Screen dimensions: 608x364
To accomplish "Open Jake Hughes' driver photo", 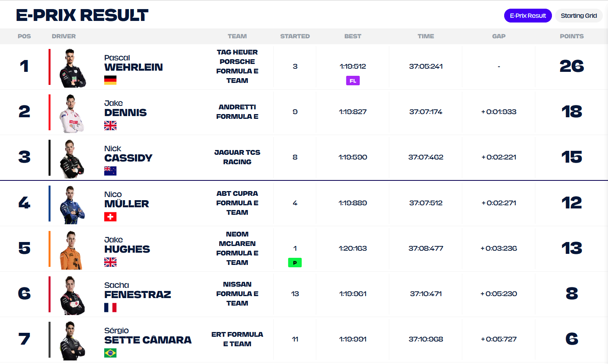I will pyautogui.click(x=71, y=250).
